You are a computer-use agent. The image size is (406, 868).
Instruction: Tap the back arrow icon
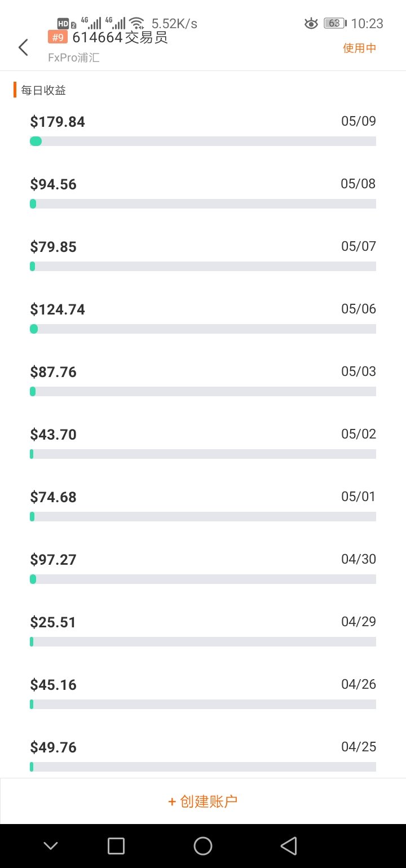[23, 47]
